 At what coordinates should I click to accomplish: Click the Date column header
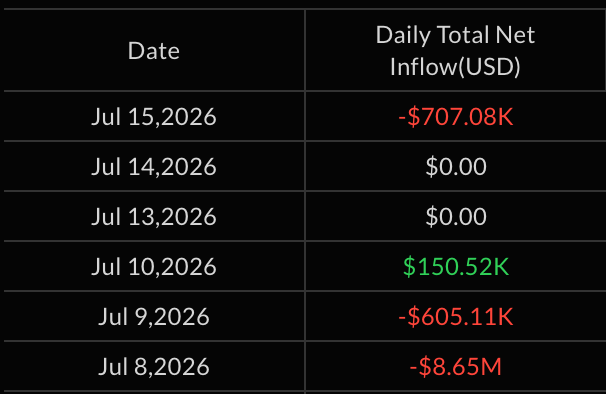(x=154, y=51)
